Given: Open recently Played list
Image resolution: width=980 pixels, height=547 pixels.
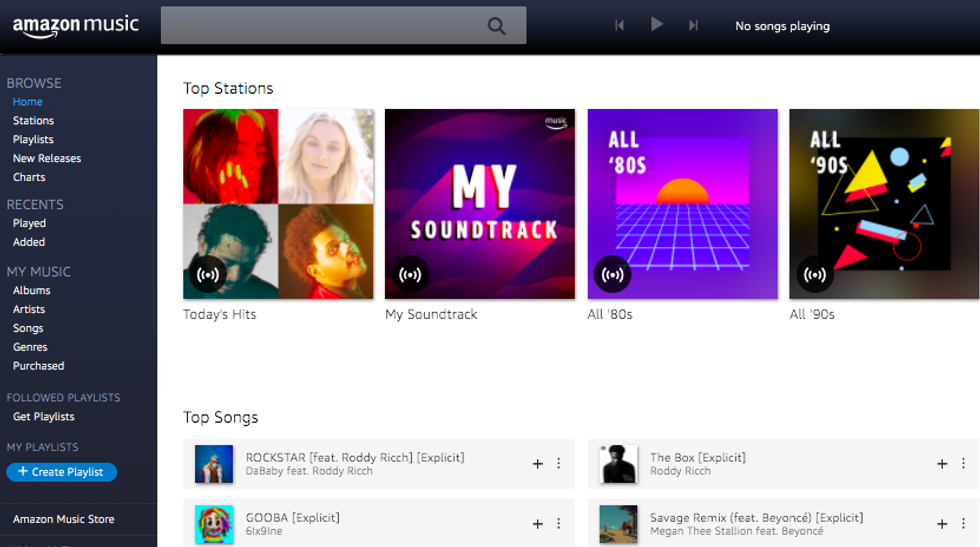Looking at the screenshot, I should [x=29, y=223].
